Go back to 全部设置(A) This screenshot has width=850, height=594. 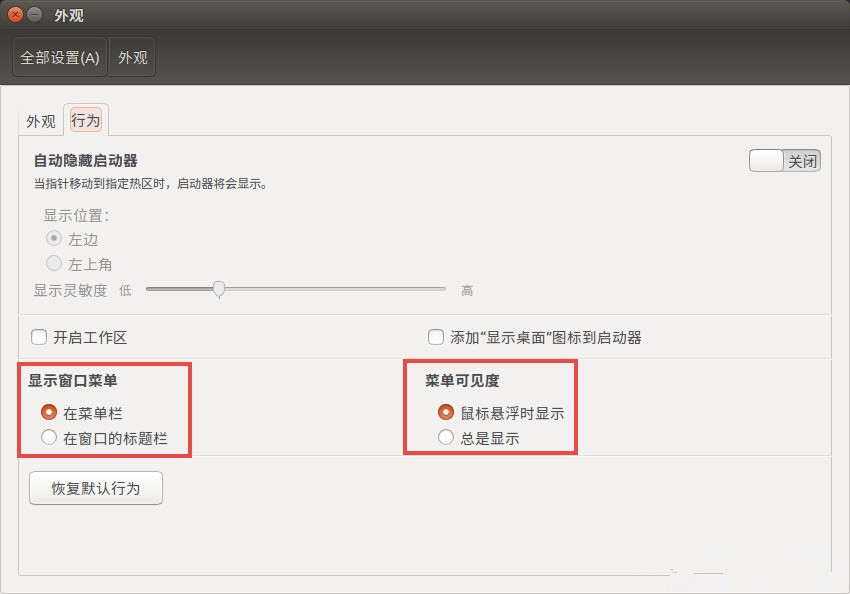pyautogui.click(x=60, y=58)
